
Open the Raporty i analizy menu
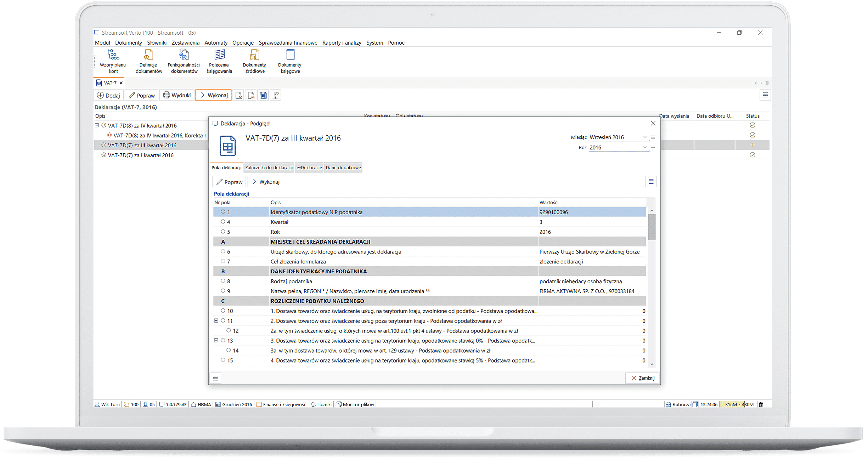click(x=342, y=42)
